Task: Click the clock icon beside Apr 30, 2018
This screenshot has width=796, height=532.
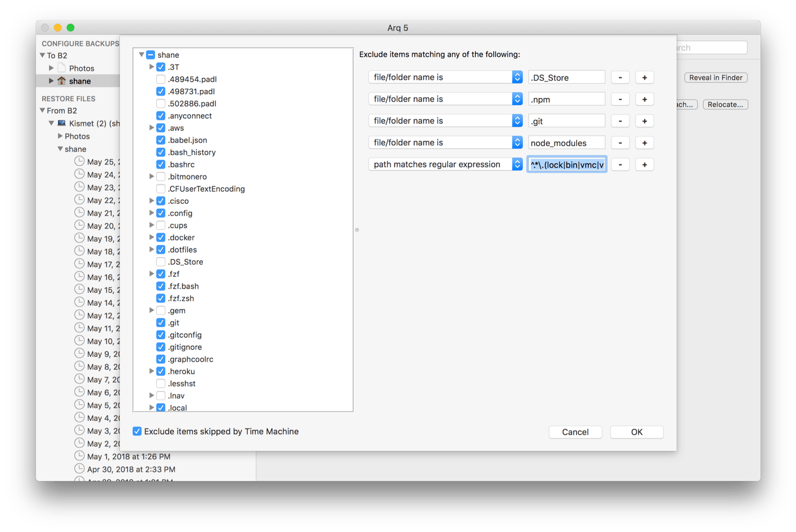Action: click(x=79, y=469)
